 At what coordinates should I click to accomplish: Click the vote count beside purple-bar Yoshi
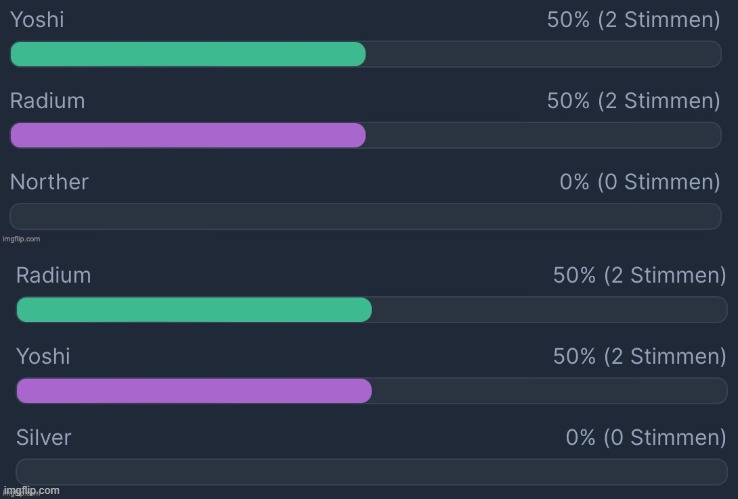pyautogui.click(x=640, y=356)
